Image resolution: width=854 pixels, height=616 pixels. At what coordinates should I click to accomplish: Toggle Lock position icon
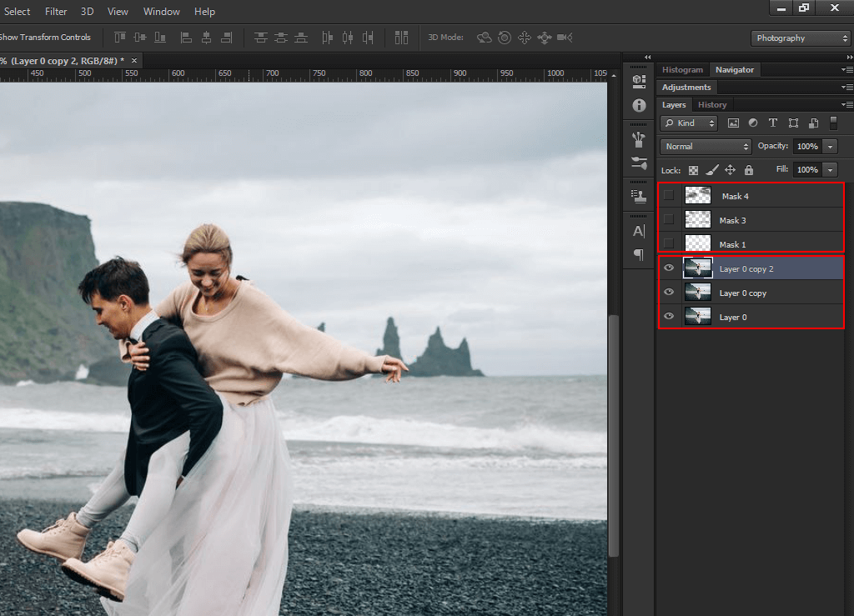tap(731, 170)
